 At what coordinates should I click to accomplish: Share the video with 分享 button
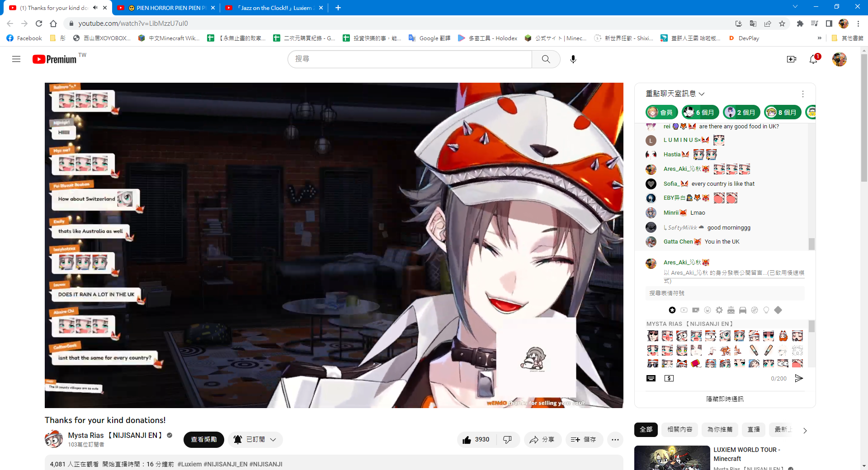coord(542,440)
